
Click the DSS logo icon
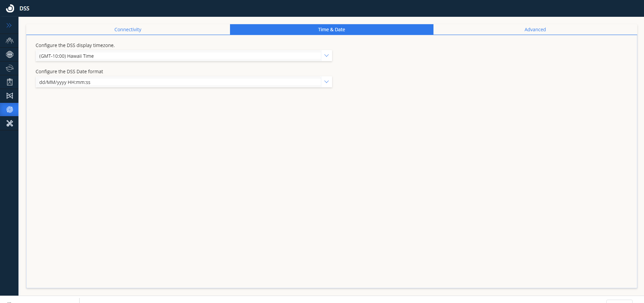[x=10, y=8]
